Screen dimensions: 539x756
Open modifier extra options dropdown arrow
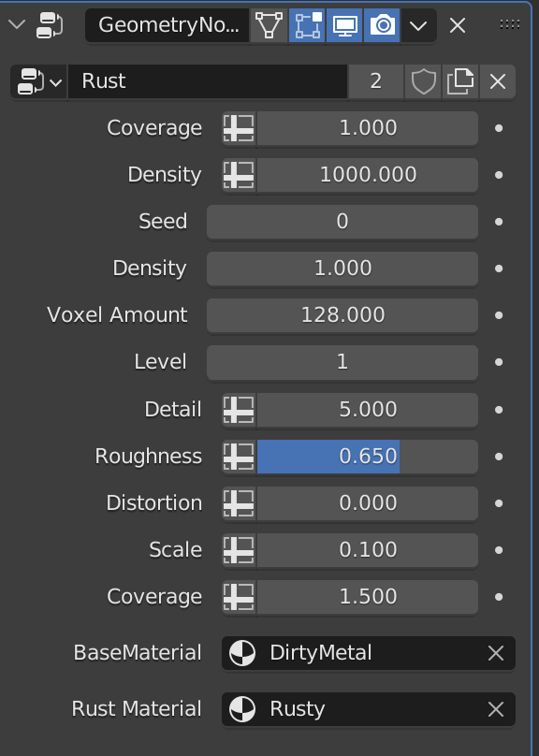418,25
